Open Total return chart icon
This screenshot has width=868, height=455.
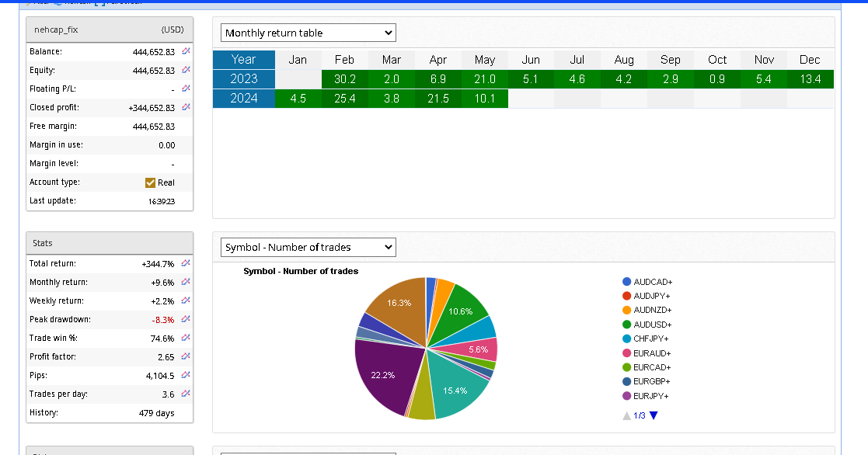click(186, 263)
